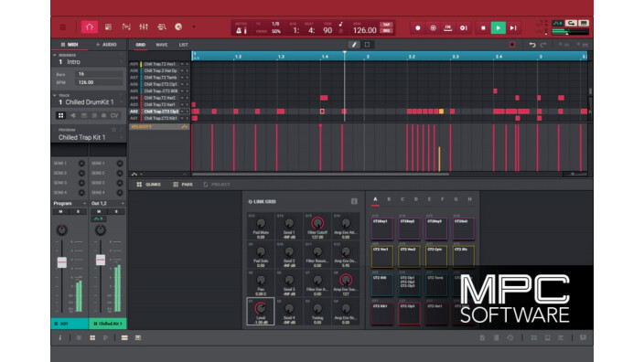Open the disc-shaped looper icon
644x362 pixels.
[178, 27]
